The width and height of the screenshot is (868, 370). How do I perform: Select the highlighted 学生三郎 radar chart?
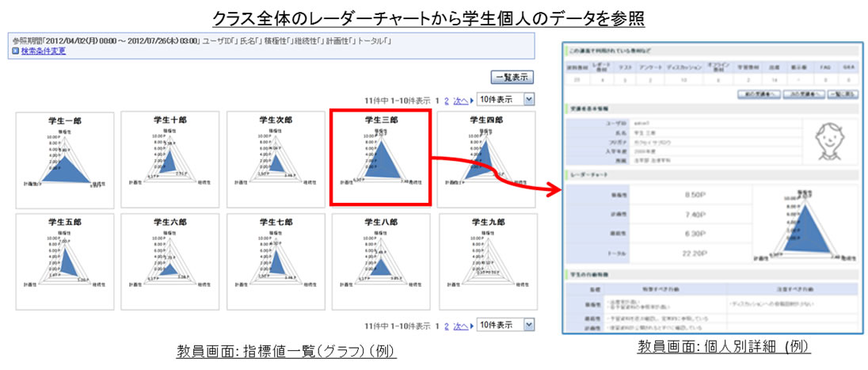(x=380, y=158)
